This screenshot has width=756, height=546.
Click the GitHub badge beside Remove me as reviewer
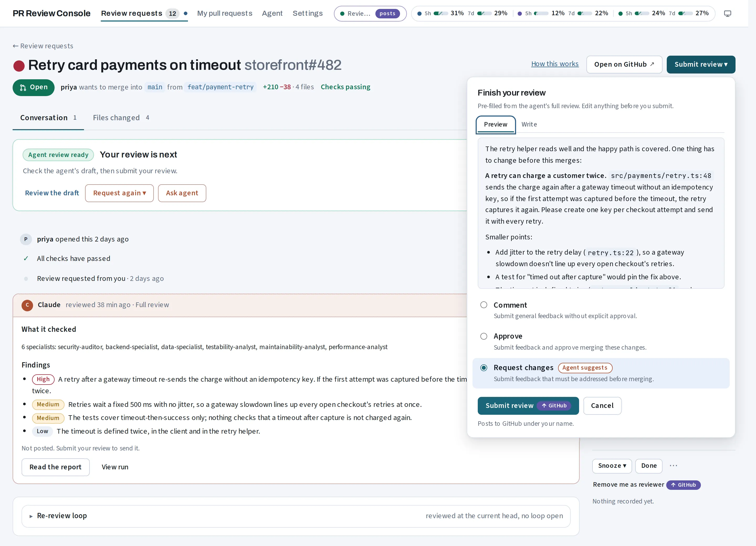click(x=683, y=485)
